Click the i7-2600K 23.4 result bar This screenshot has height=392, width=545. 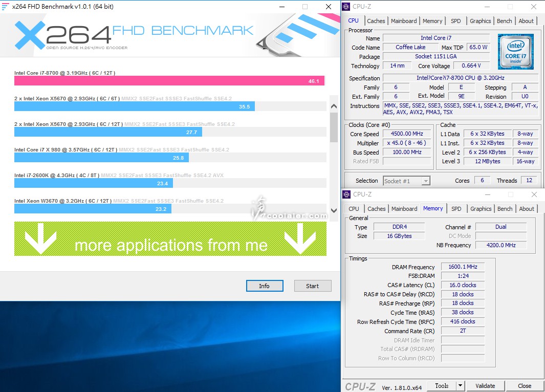click(94, 183)
